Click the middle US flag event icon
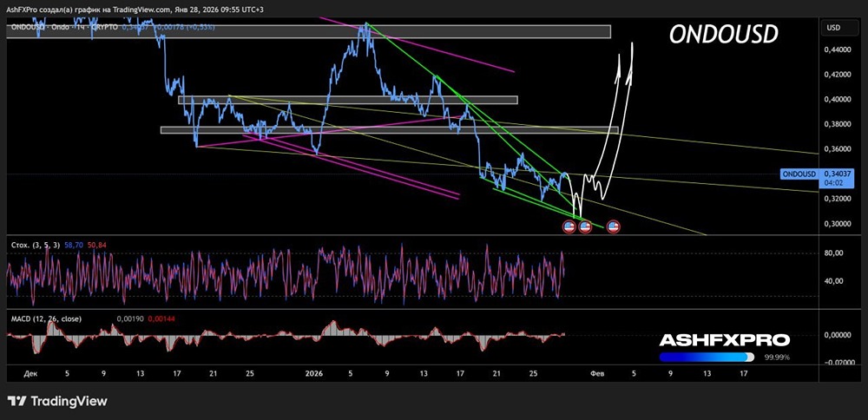This screenshot has height=420, width=868. tap(585, 226)
